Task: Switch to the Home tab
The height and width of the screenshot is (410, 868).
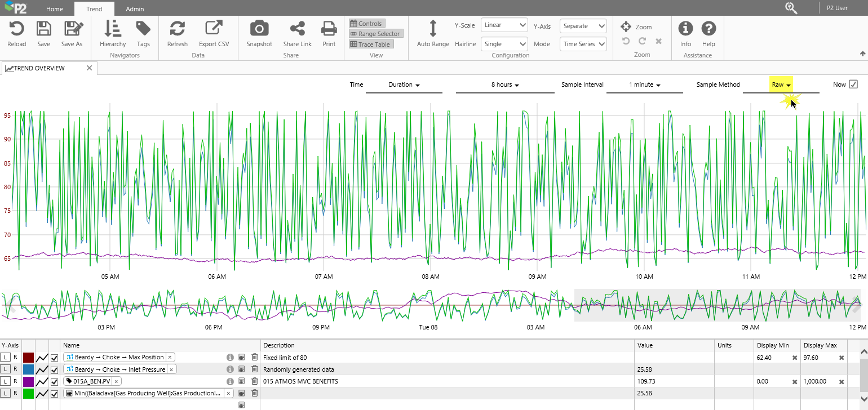Action: 55,9
